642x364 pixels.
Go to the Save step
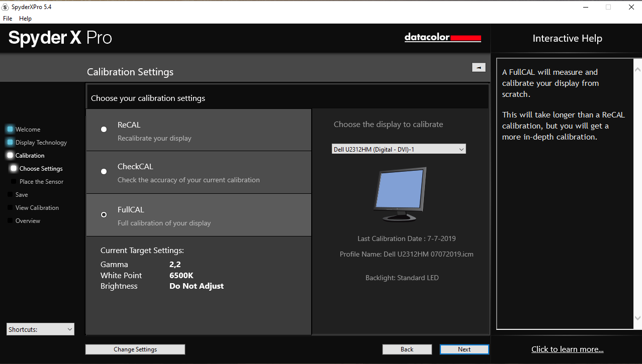tap(22, 195)
